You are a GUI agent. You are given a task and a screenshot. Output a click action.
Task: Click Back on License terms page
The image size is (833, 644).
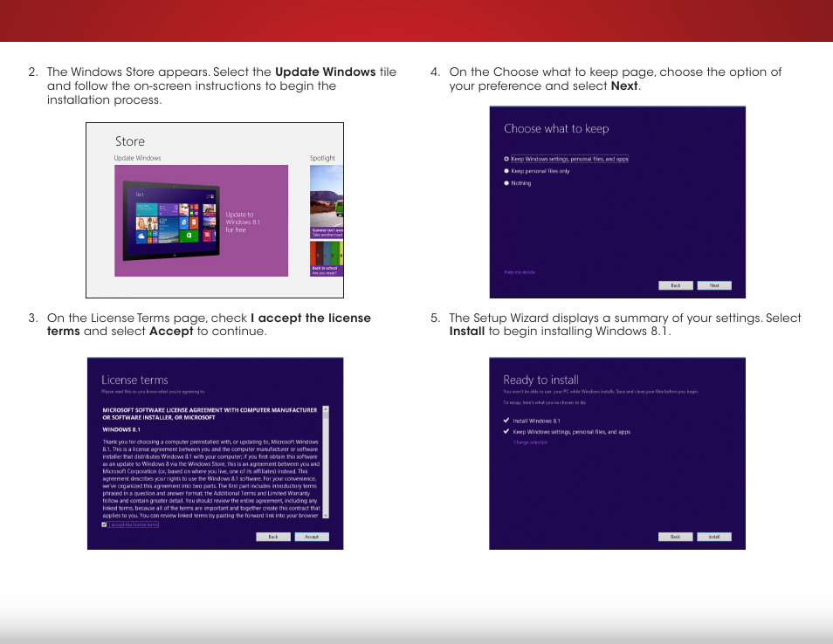[273, 537]
